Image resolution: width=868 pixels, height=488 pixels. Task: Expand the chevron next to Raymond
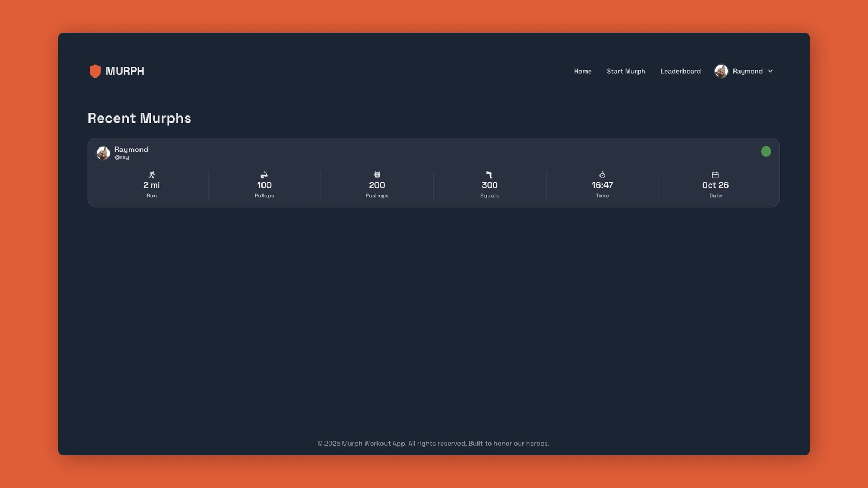pos(770,71)
